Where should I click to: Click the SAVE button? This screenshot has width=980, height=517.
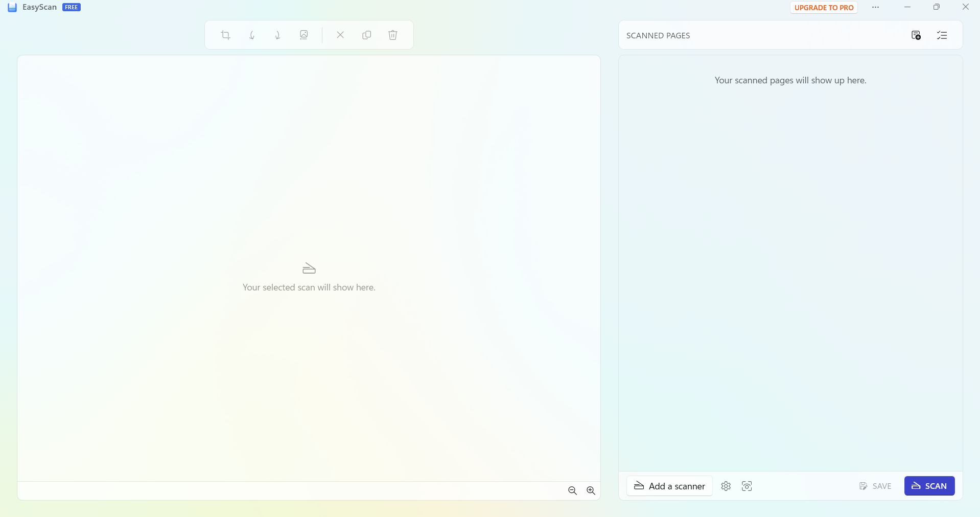click(x=875, y=486)
